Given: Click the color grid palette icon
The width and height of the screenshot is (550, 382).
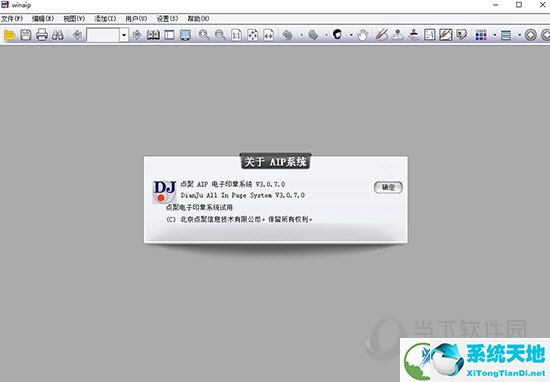Looking at the screenshot, I should click(481, 35).
